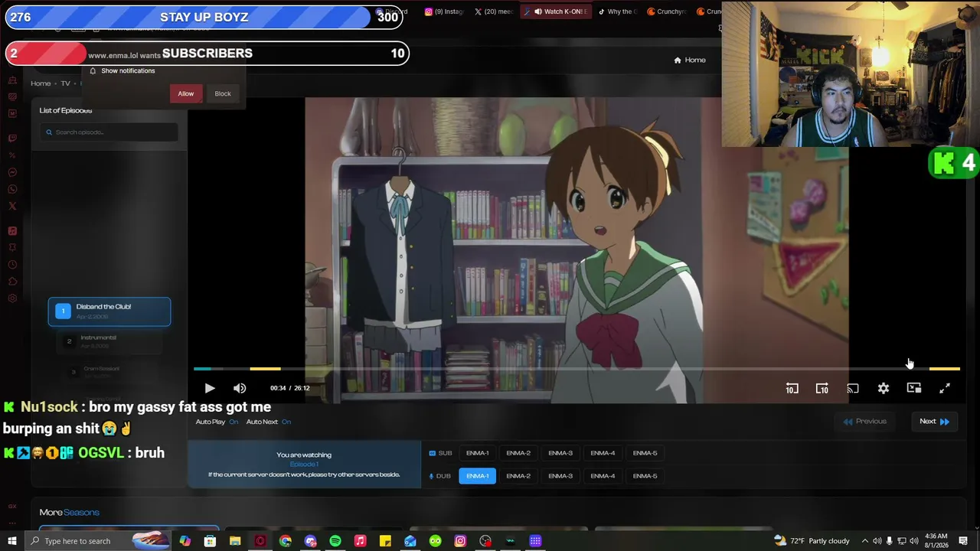Switch to the first Crunchyroll tab
This screenshot has width=980, height=551.
666,11
